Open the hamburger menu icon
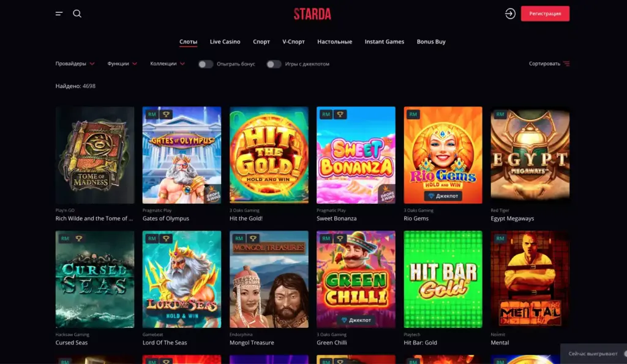The height and width of the screenshot is (364, 627). pyautogui.click(x=59, y=13)
